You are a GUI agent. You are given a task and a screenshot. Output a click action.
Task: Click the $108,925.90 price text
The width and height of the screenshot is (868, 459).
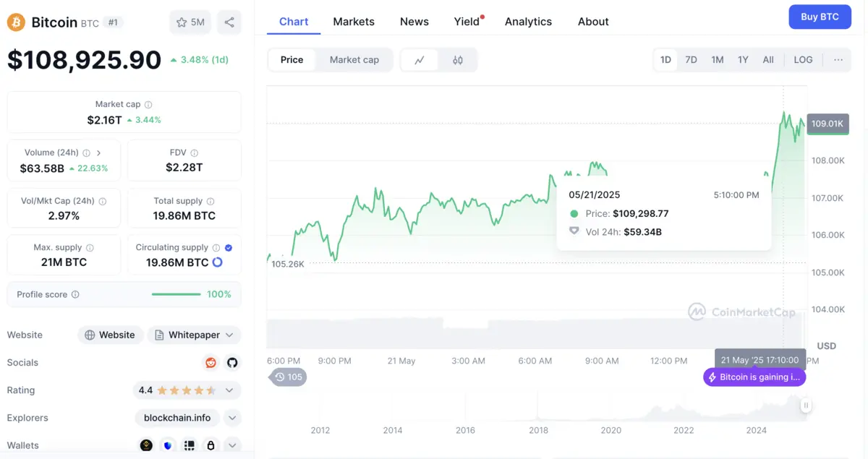pos(85,59)
